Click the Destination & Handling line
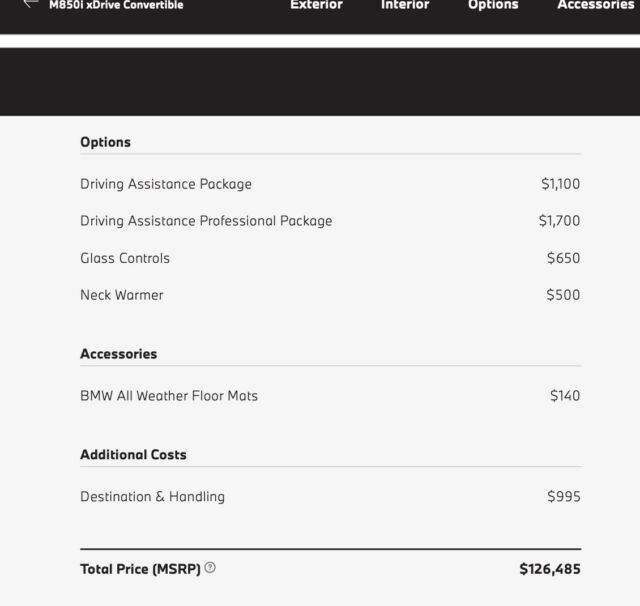Screen dimensions: 640x606 point(152,497)
